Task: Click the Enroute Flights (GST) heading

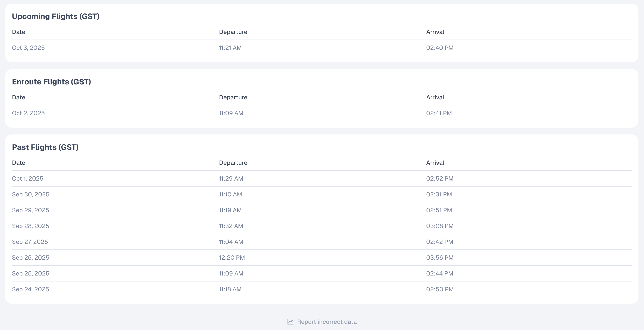Action: point(52,82)
